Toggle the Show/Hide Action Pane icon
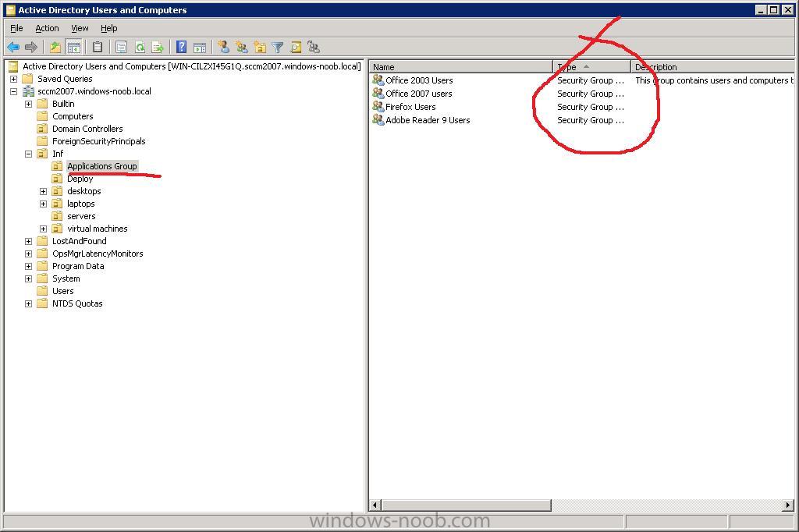The width and height of the screenshot is (799, 532). coord(200,48)
